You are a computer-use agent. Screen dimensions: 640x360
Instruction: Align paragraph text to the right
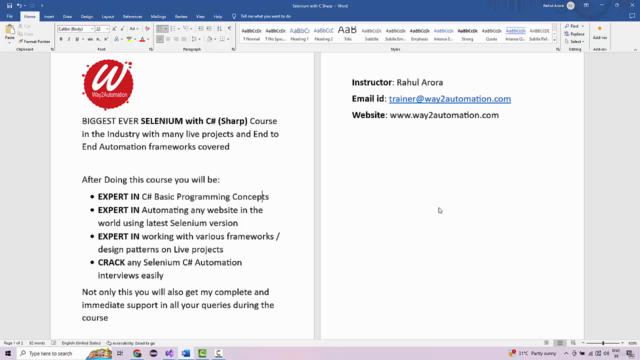[176, 39]
